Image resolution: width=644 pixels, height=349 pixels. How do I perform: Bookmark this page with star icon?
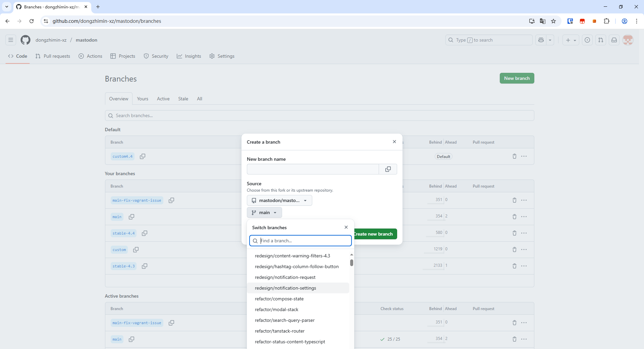[553, 21]
